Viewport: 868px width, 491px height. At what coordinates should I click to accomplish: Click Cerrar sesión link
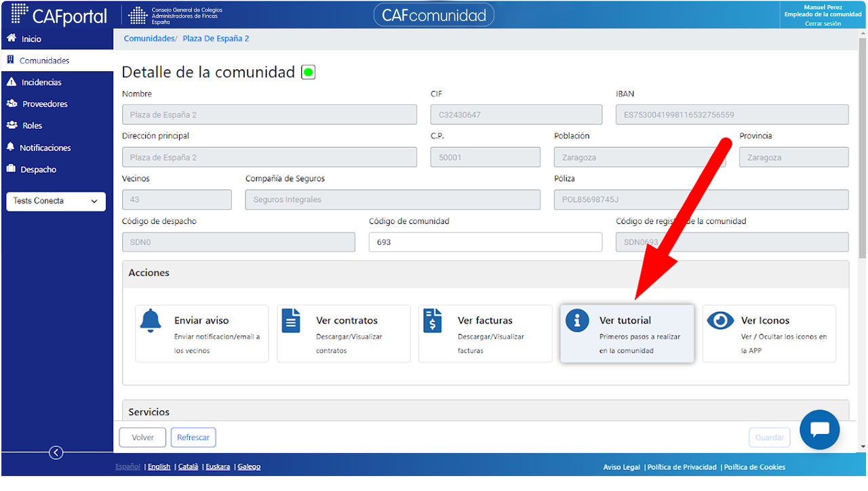823,24
